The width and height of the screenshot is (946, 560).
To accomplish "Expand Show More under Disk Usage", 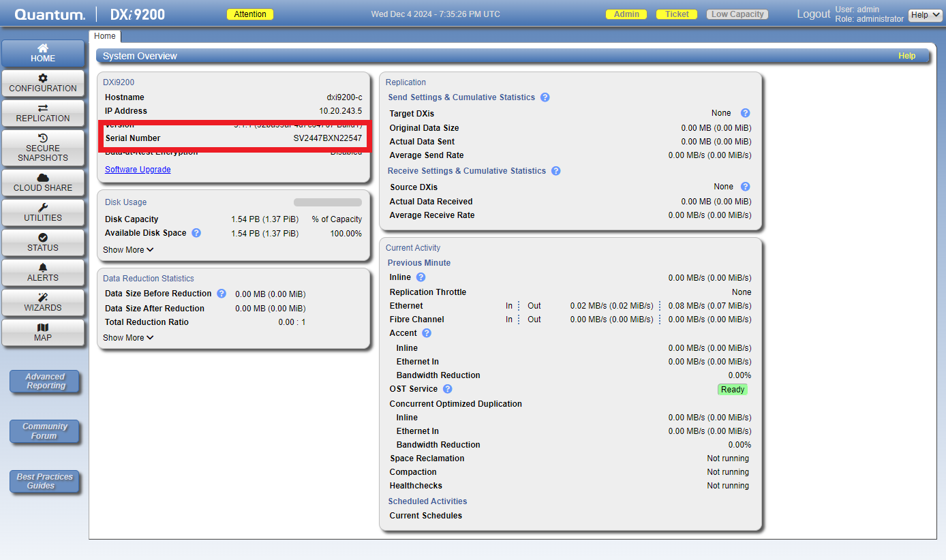I will tap(128, 250).
